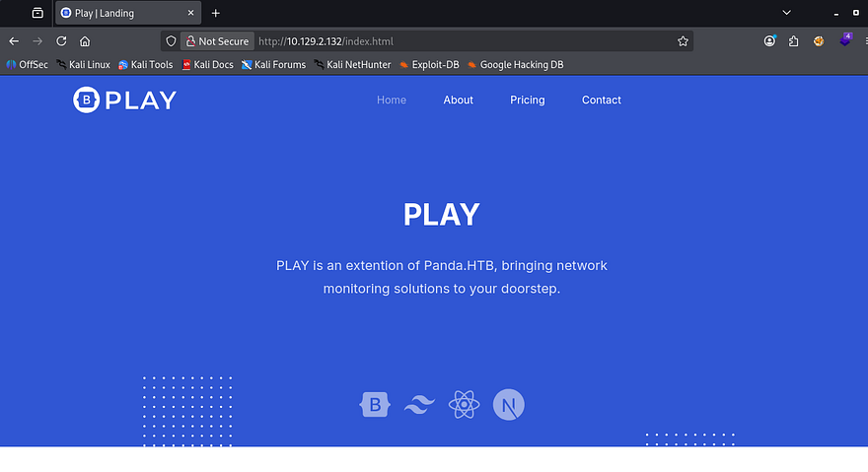Open the Home navigation link
This screenshot has width=868, height=472.
pyautogui.click(x=392, y=101)
